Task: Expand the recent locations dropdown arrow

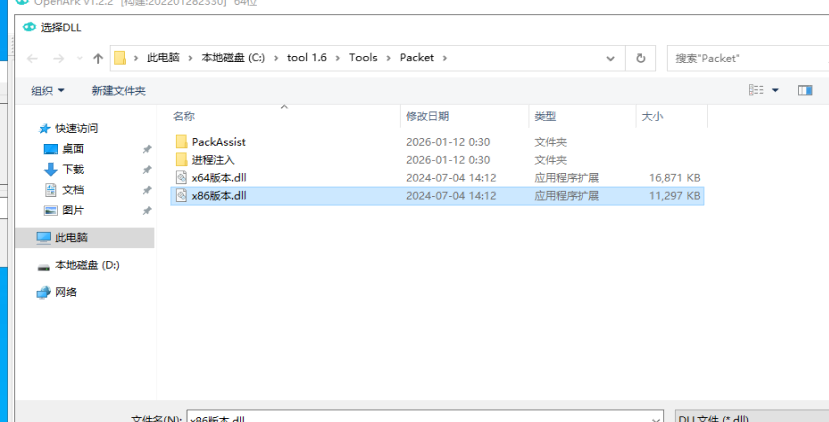Action: pos(77,59)
